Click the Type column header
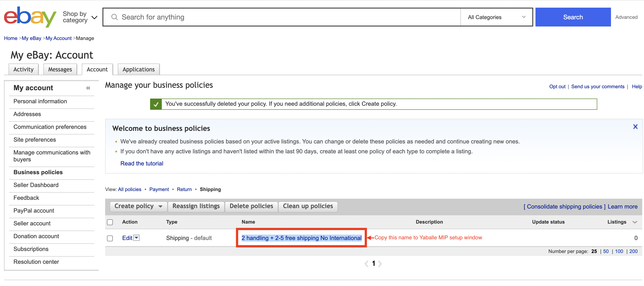The image size is (644, 286). pos(172,222)
